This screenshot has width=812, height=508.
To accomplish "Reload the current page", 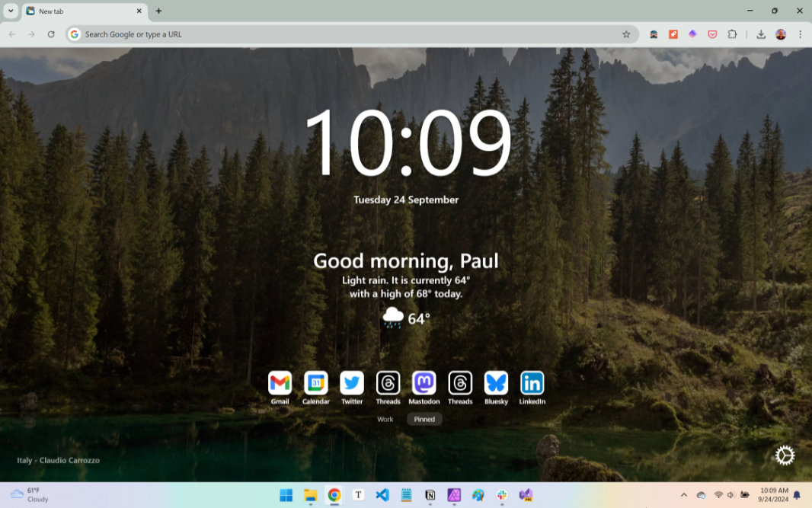I will tap(51, 34).
